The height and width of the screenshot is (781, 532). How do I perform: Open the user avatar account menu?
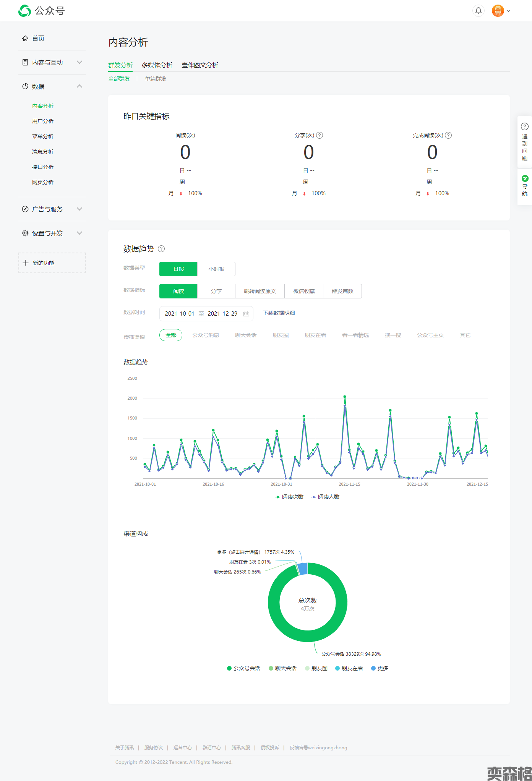501,11
